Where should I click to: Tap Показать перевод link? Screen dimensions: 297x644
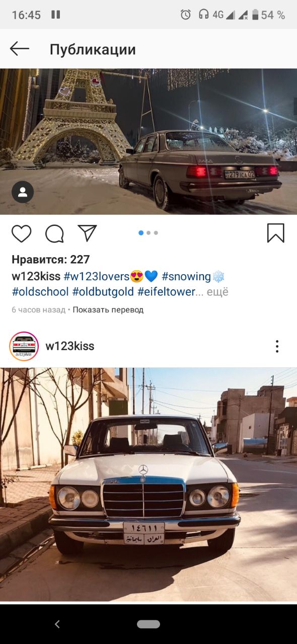click(x=108, y=310)
